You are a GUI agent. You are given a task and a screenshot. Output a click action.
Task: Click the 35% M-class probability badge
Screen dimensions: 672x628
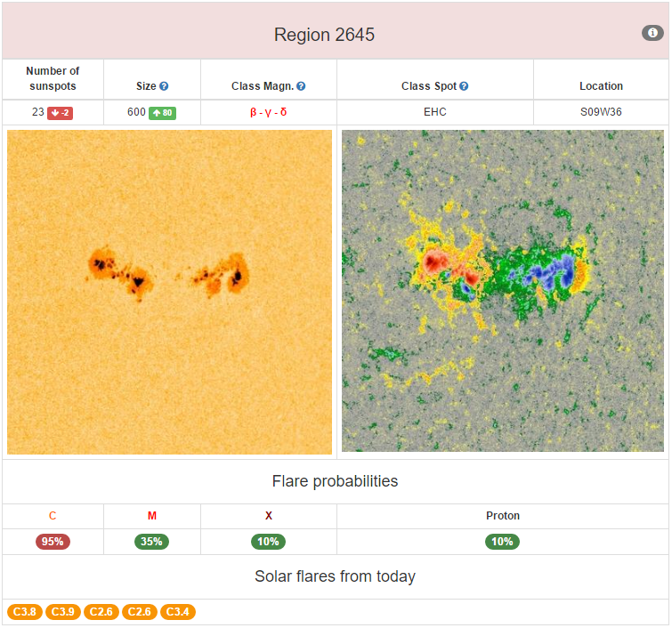pyautogui.click(x=152, y=542)
